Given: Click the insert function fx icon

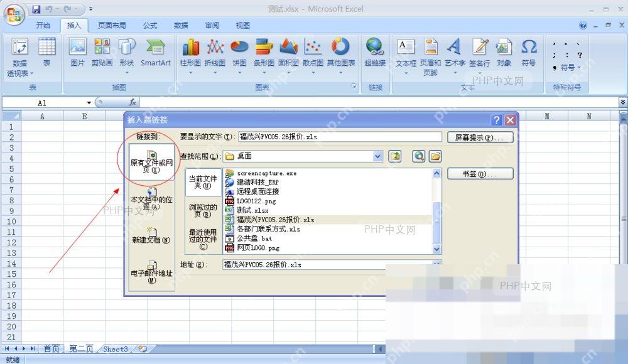Looking at the screenshot, I should 133,102.
